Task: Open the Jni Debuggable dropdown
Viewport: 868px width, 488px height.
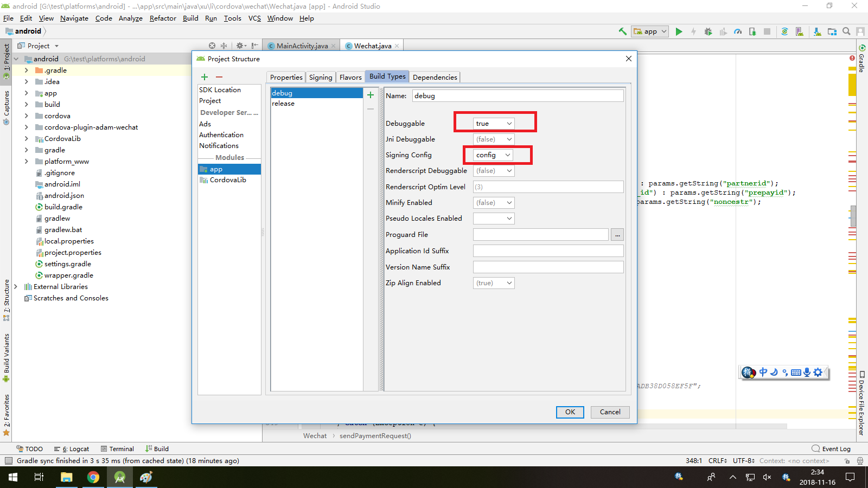Action: pos(494,139)
